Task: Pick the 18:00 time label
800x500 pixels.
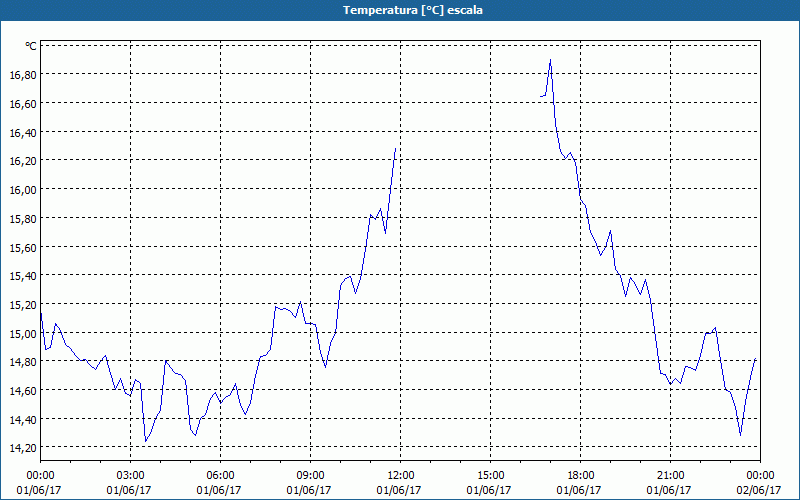Action: (x=580, y=476)
